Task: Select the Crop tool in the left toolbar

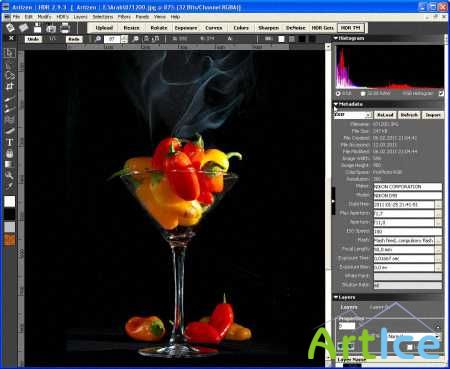Action: (10, 86)
